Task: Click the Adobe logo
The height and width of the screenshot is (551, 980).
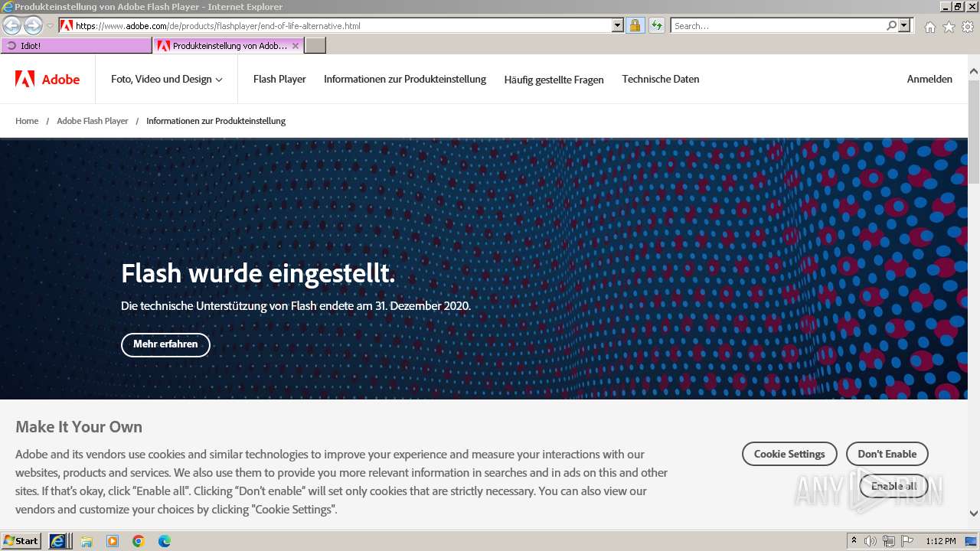Action: pyautogui.click(x=47, y=79)
